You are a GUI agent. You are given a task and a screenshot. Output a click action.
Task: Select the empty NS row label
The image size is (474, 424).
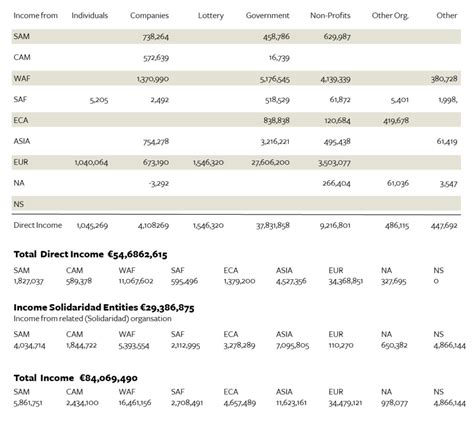point(19,204)
